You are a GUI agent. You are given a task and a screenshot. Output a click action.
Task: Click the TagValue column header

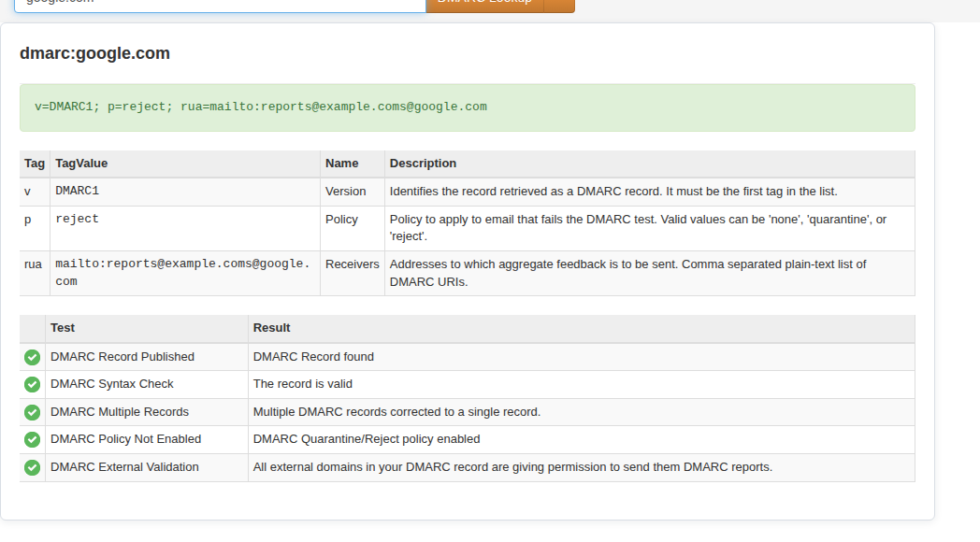[185, 164]
